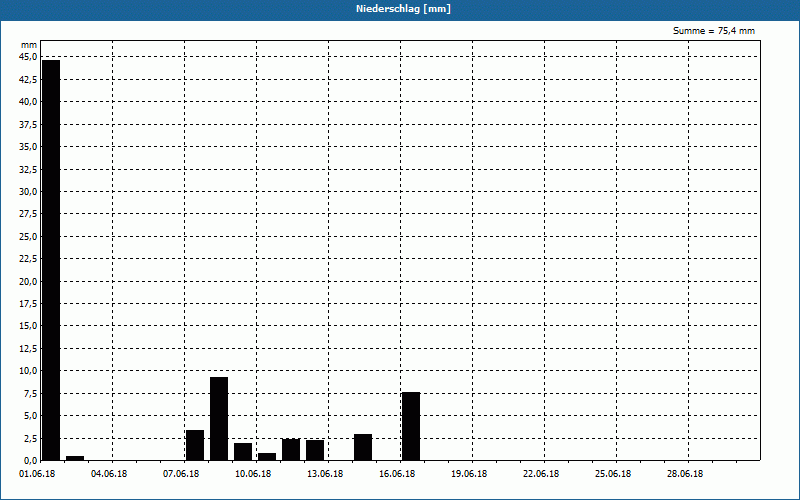Click the '17,5' y-axis label
The width and height of the screenshot is (800, 500).
point(28,304)
